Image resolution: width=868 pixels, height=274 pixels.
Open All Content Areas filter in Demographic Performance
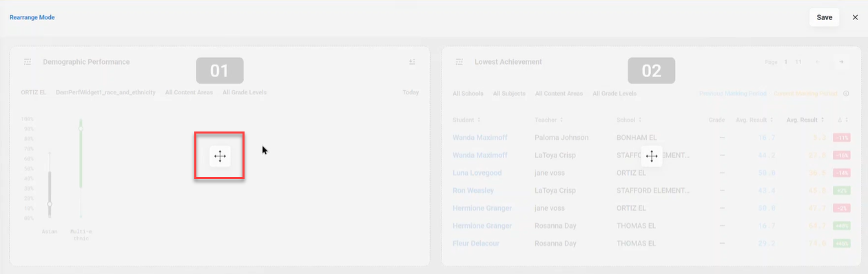coord(189,92)
